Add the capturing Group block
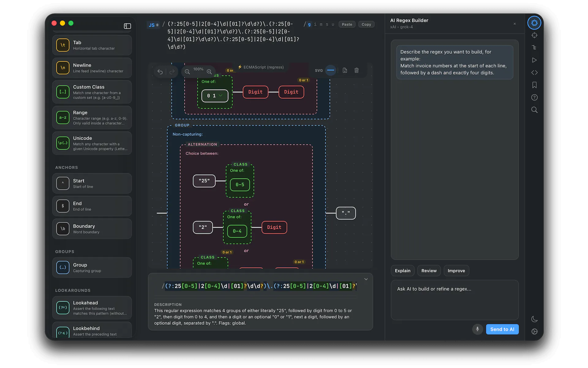Image resolution: width=588 pixels, height=368 pixels. [92, 267]
